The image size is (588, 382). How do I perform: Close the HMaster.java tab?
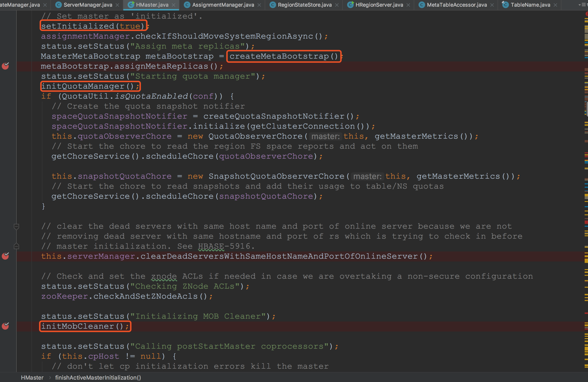[x=174, y=5]
